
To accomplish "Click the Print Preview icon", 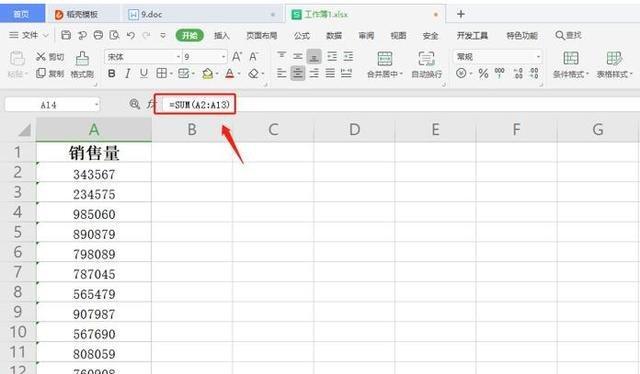I will [114, 35].
